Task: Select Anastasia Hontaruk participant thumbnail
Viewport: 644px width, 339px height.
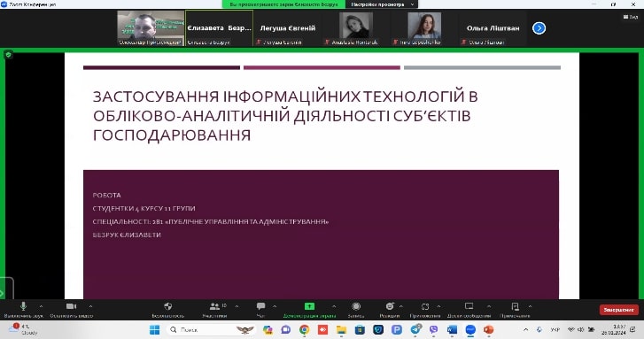Action: pyautogui.click(x=356, y=28)
